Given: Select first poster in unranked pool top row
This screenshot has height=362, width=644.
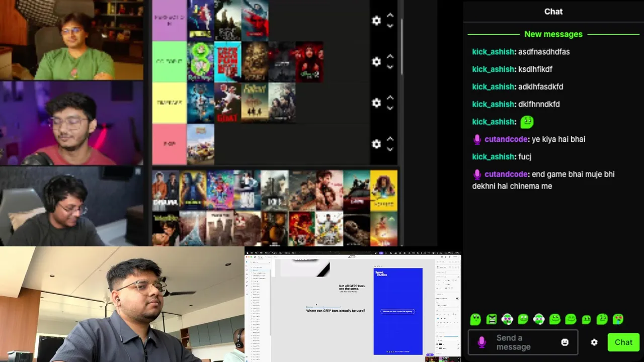Looking at the screenshot, I should (x=166, y=191).
